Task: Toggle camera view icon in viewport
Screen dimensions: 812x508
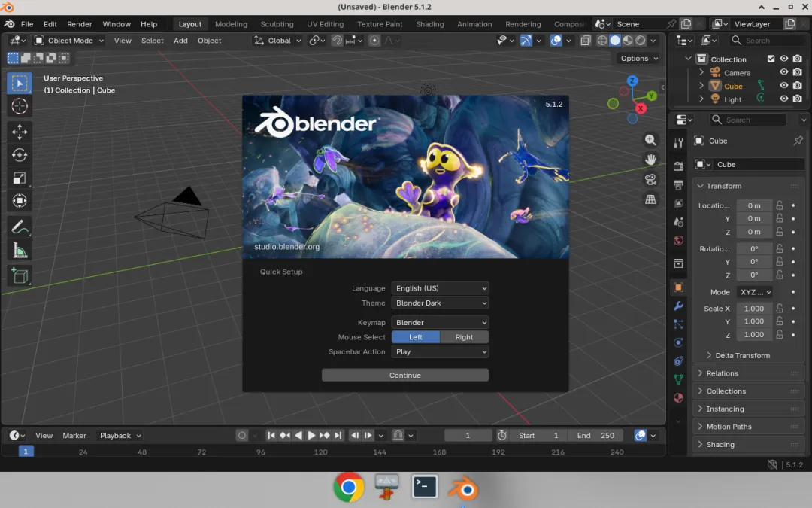Action: (650, 179)
